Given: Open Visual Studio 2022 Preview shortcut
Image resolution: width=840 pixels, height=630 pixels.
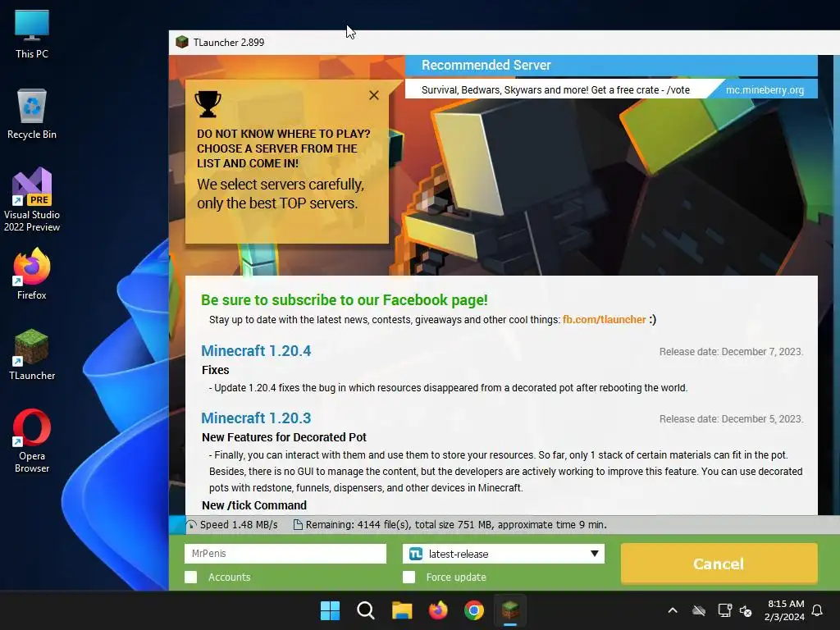Looking at the screenshot, I should pos(32,199).
